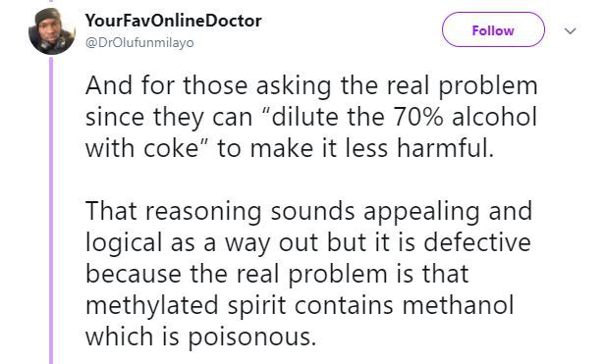This screenshot has height=364, width=605.
Task: Open the @DrOlufunmilayo handle link
Action: point(139,42)
